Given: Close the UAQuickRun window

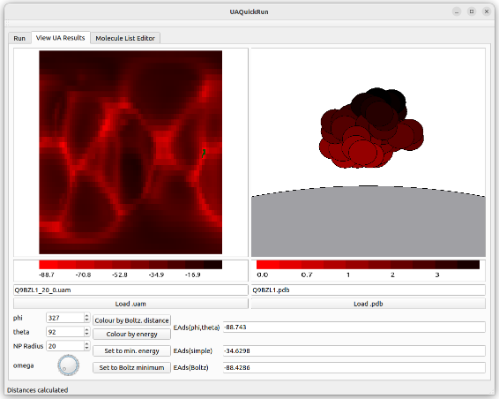Looking at the screenshot, I should coord(487,12).
